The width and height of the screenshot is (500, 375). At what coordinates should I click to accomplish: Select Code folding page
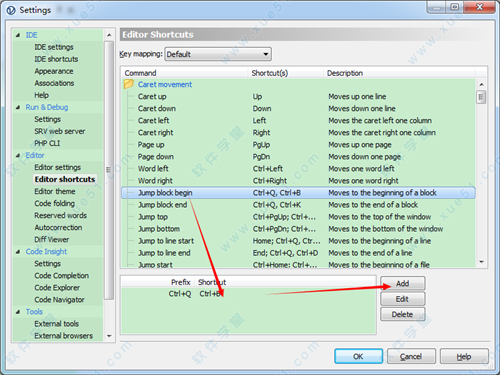54,203
